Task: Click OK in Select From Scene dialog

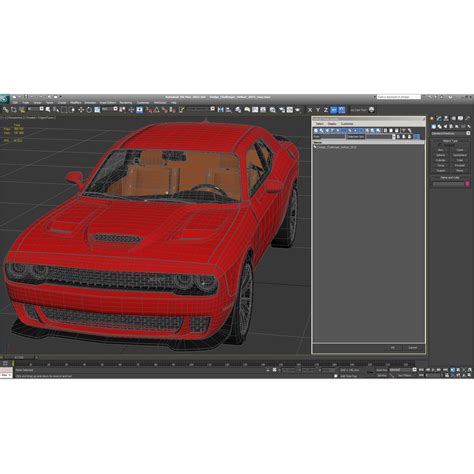Action: tap(393, 348)
